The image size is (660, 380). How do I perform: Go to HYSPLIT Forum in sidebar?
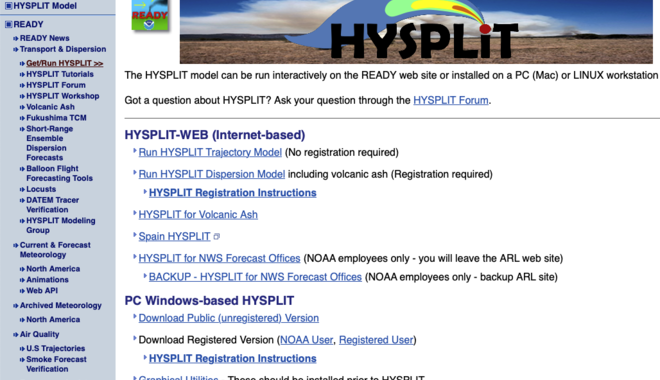(56, 85)
